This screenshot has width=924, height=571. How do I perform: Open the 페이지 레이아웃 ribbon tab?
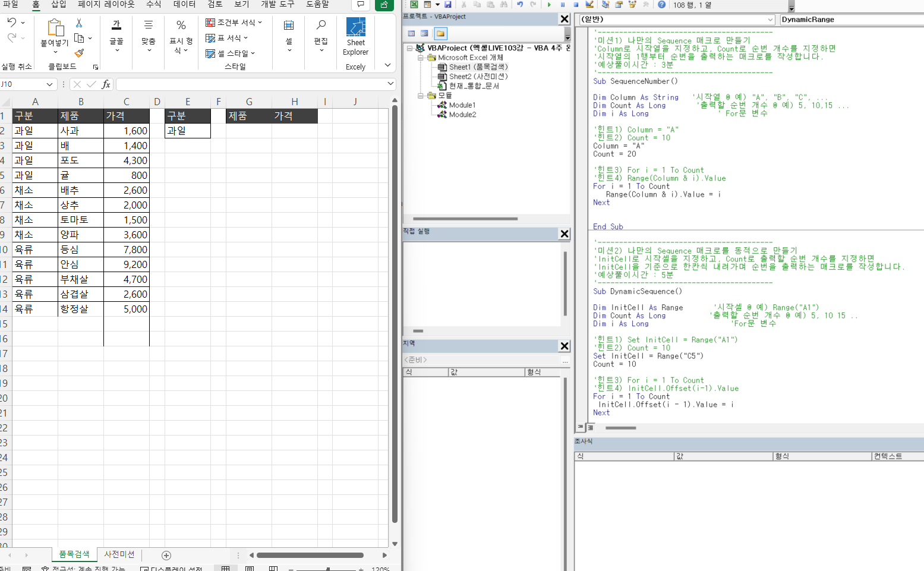pyautogui.click(x=106, y=4)
